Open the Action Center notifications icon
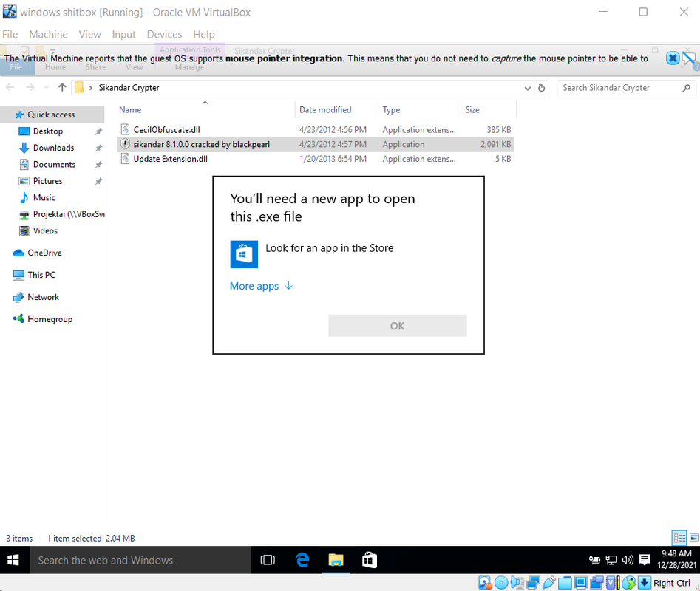The width and height of the screenshot is (700, 591). coord(645,560)
